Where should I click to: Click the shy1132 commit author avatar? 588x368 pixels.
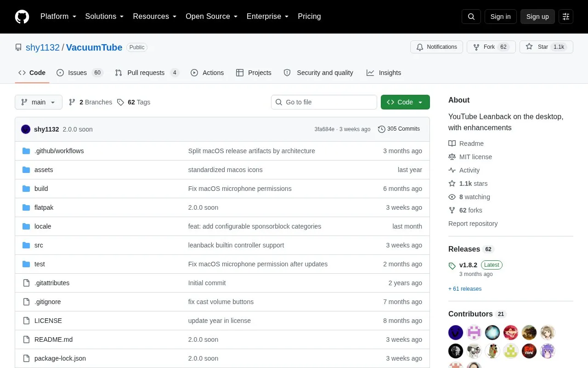26,129
